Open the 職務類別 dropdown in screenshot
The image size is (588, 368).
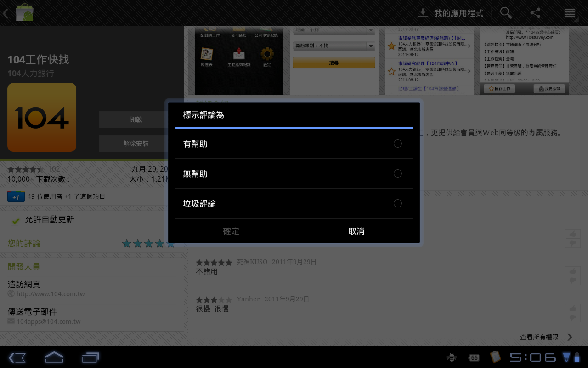click(x=334, y=46)
